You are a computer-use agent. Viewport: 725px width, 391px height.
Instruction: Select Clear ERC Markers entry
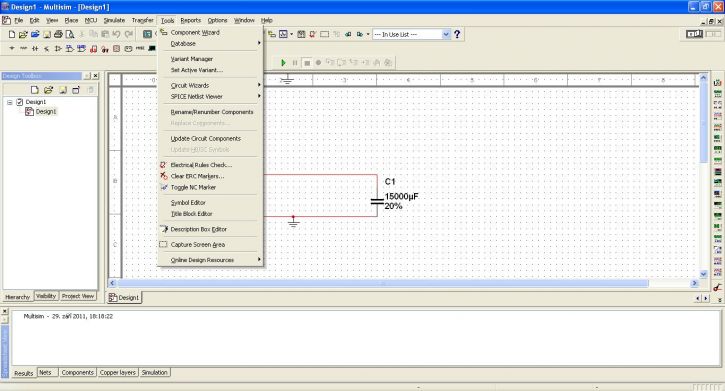pos(210,176)
